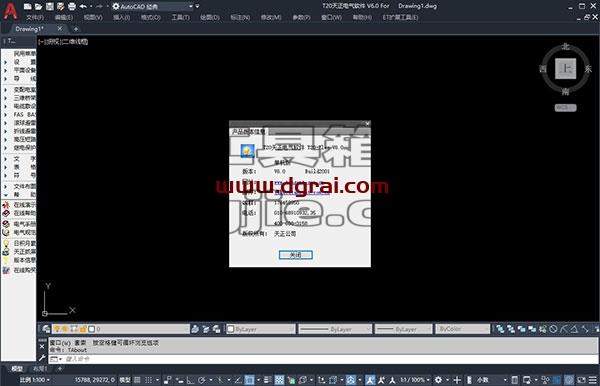Open layer properties manager icon

tap(46, 329)
